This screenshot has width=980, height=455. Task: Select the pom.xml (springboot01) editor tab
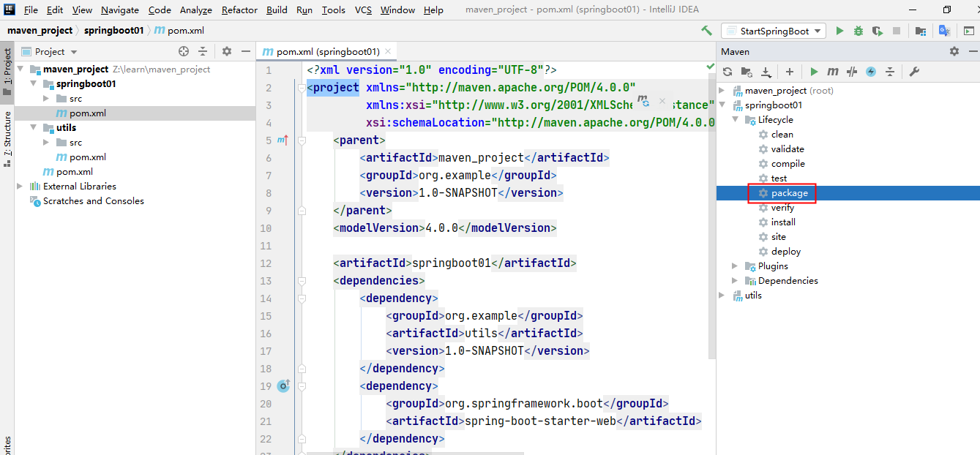328,51
